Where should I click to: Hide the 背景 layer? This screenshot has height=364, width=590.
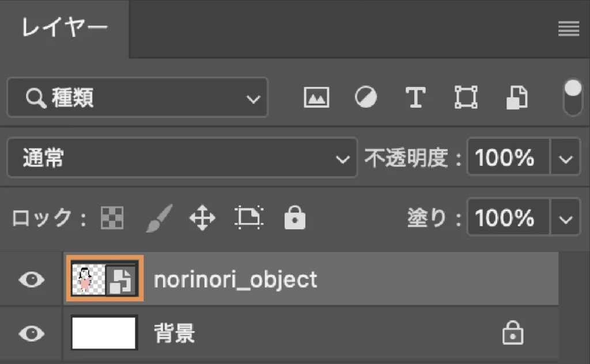(x=32, y=333)
